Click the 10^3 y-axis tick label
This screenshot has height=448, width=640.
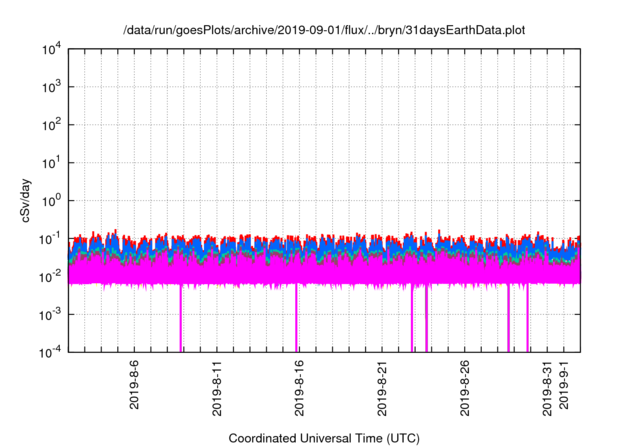click(x=52, y=87)
